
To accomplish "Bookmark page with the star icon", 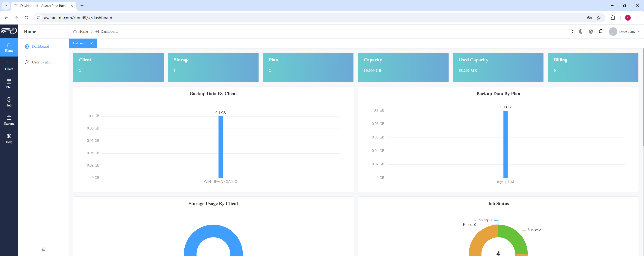I will pyautogui.click(x=599, y=18).
